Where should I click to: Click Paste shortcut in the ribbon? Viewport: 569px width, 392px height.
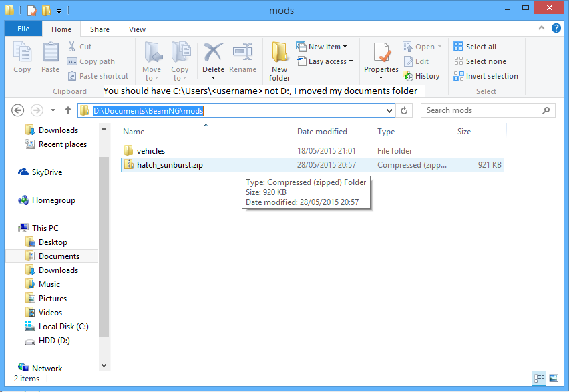pos(98,76)
